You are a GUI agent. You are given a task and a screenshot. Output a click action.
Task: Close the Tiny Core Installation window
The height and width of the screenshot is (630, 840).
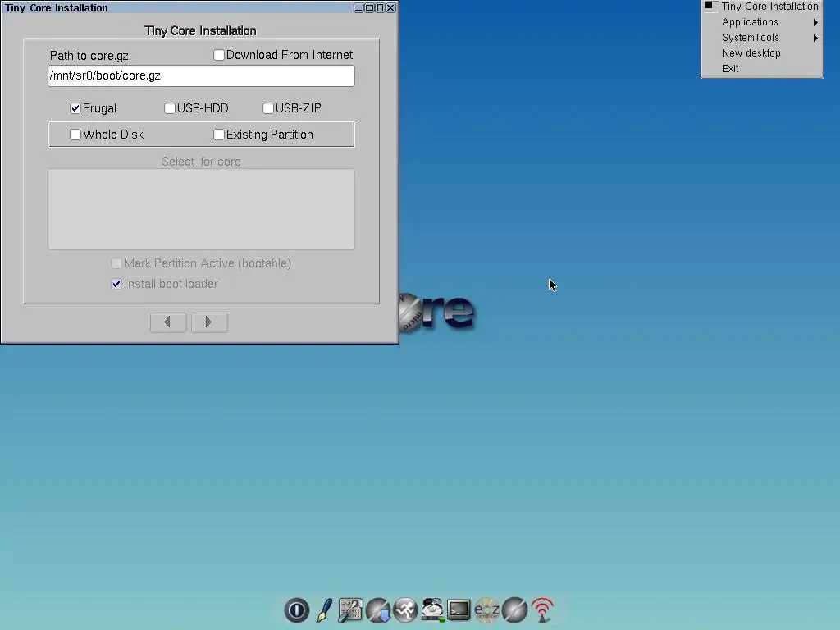click(390, 7)
